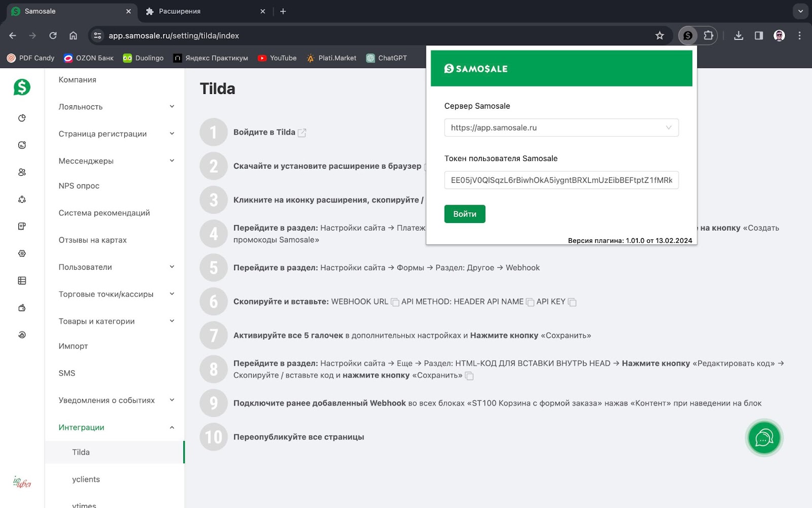
Task: Copy the WEBHOOK URL value
Action: pyautogui.click(x=395, y=302)
